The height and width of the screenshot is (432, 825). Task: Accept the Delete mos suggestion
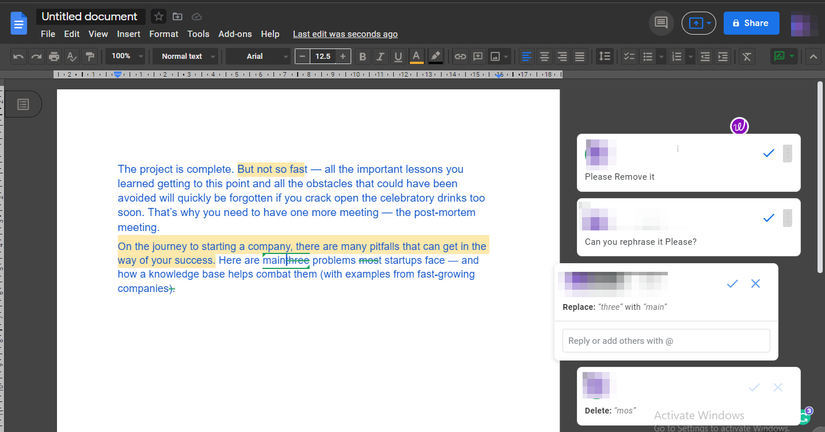754,388
